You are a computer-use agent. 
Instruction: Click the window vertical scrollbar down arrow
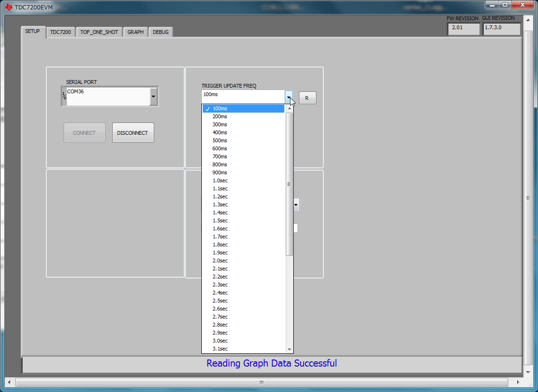[x=529, y=372]
